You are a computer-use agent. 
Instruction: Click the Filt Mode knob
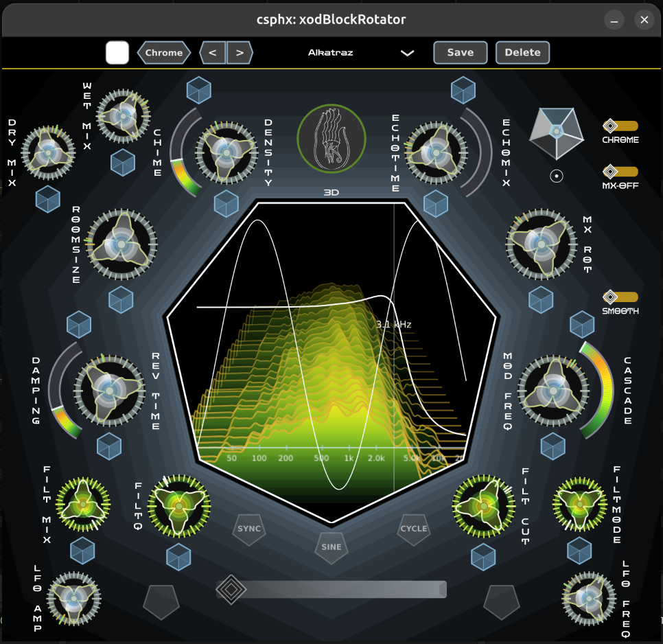tap(580, 504)
